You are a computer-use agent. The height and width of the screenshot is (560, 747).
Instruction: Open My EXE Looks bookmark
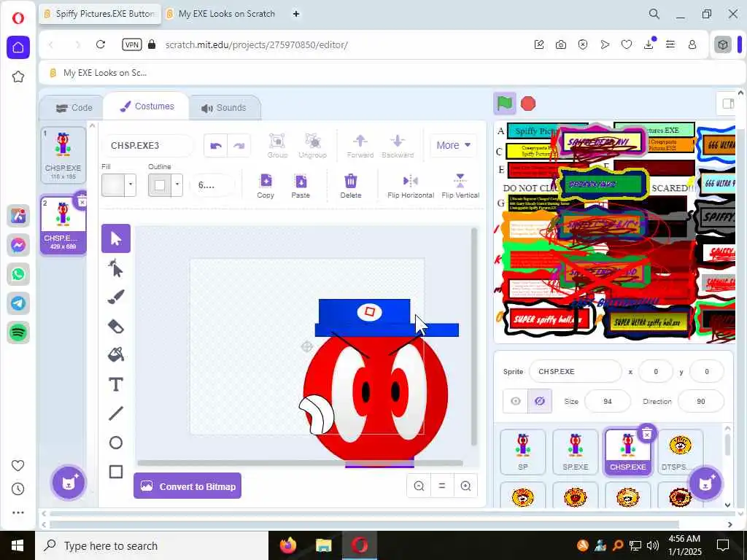coord(98,73)
